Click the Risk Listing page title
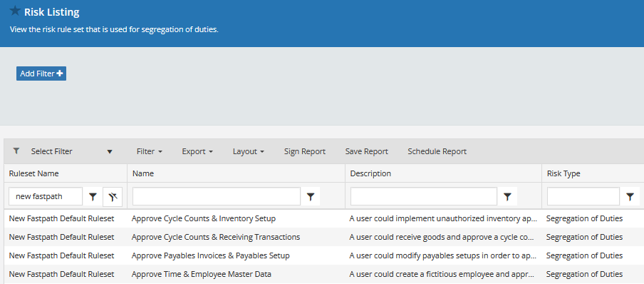 [52, 12]
